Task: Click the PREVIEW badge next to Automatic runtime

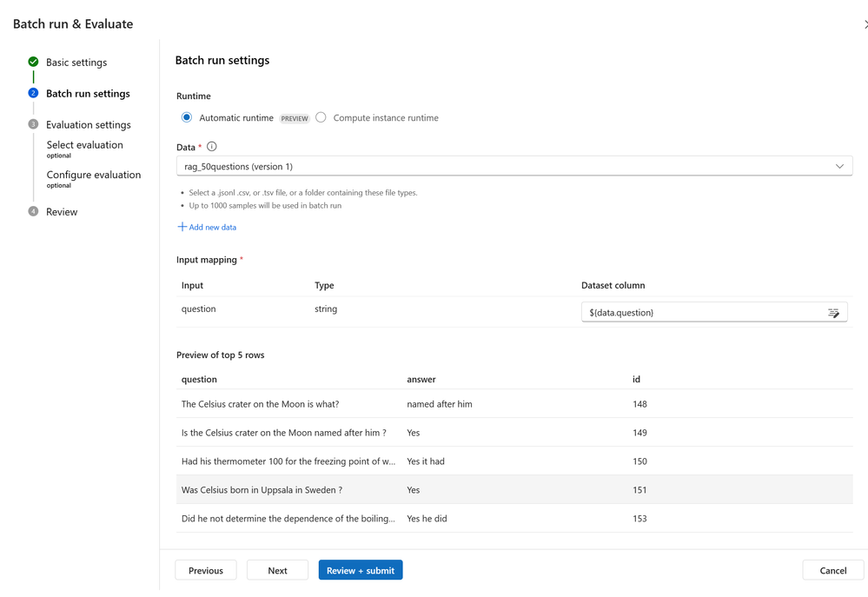Action: (295, 118)
